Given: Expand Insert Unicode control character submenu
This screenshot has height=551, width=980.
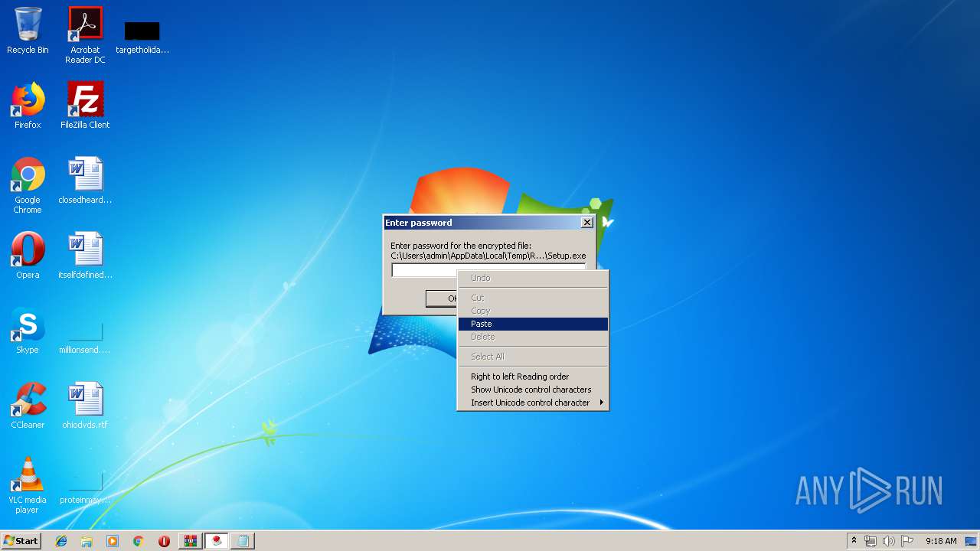Looking at the screenshot, I should (533, 403).
